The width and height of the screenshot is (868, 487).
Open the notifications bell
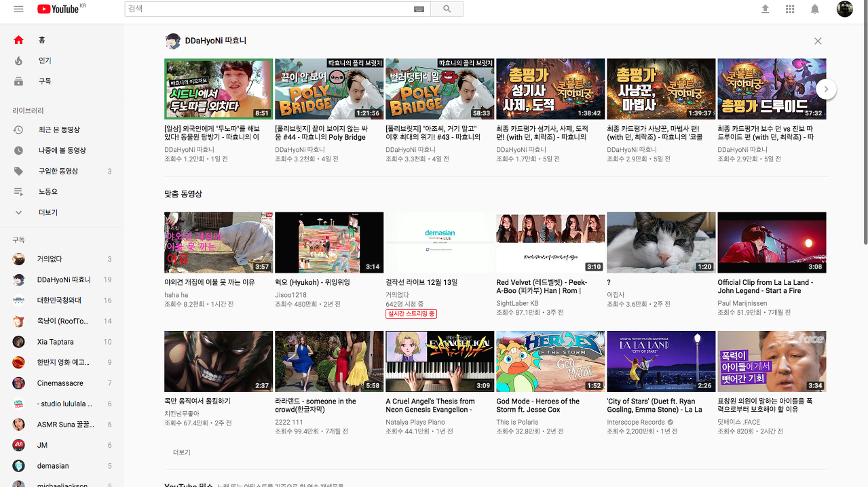pyautogui.click(x=815, y=9)
